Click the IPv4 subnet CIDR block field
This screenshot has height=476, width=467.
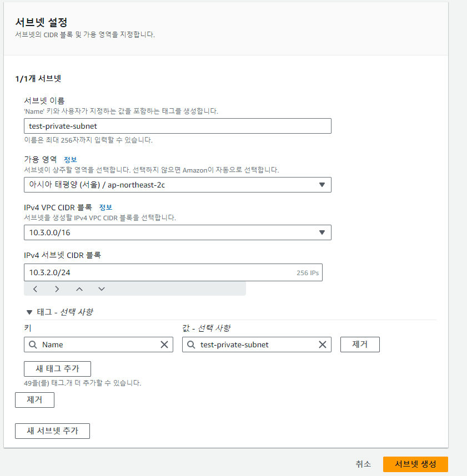click(x=173, y=272)
